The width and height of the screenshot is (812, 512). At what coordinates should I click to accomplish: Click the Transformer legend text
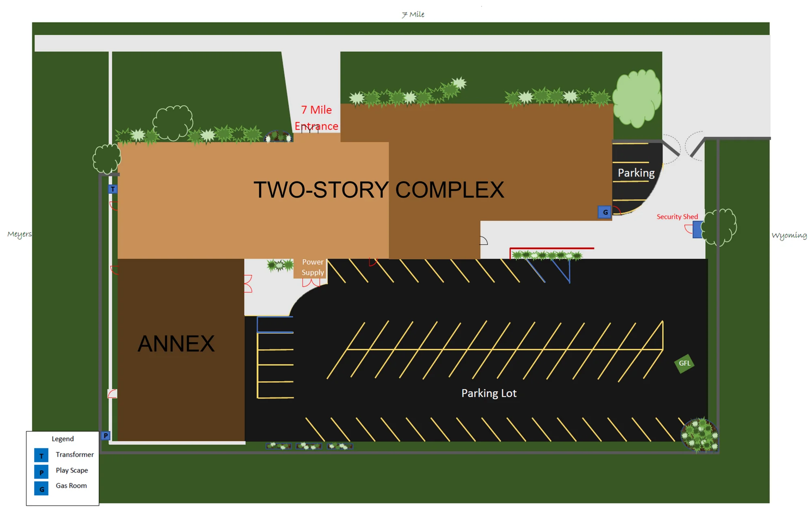tap(75, 455)
